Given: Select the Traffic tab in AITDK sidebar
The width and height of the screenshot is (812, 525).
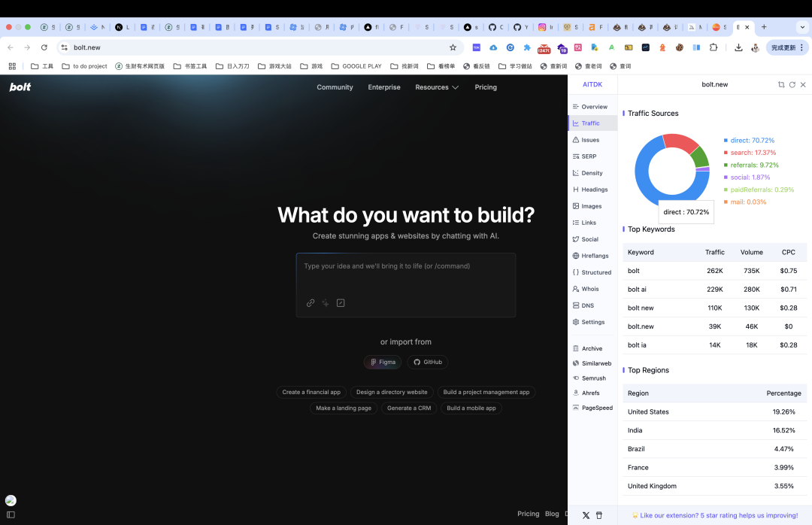Looking at the screenshot, I should pyautogui.click(x=592, y=123).
